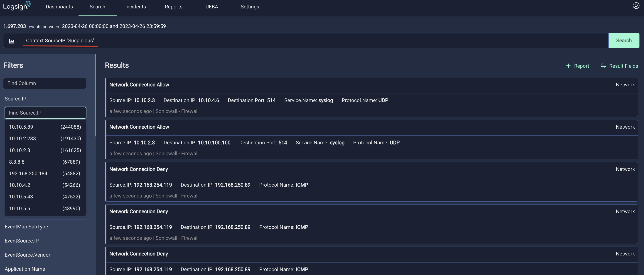Open the Settings tab

coord(250,7)
